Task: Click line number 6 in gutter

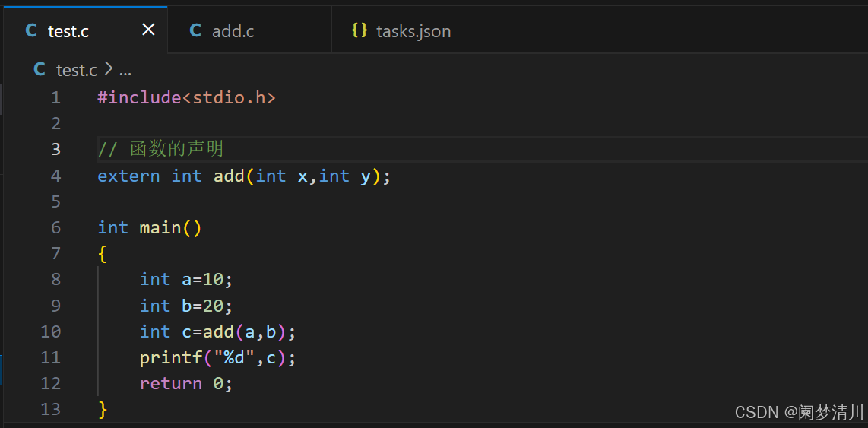Action: point(56,227)
